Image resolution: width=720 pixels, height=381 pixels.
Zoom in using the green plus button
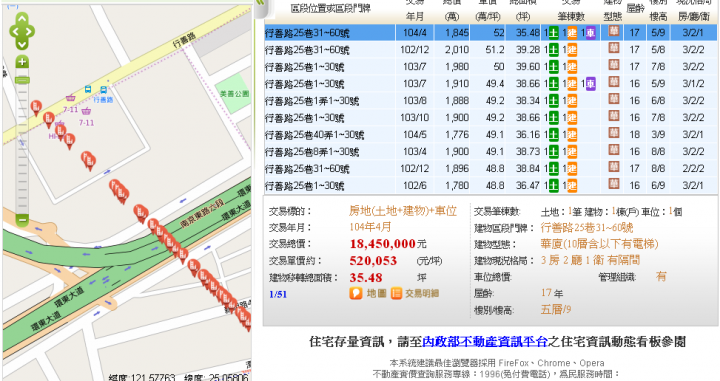click(x=22, y=62)
